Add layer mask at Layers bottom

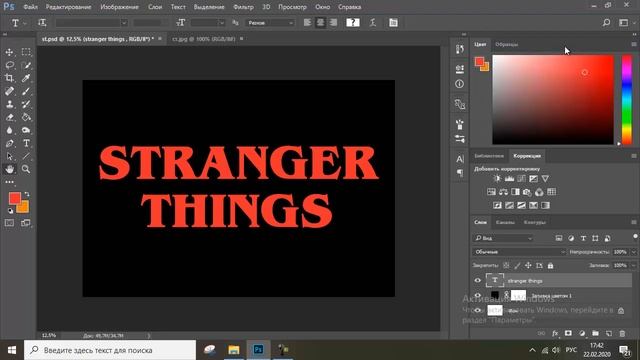568,333
